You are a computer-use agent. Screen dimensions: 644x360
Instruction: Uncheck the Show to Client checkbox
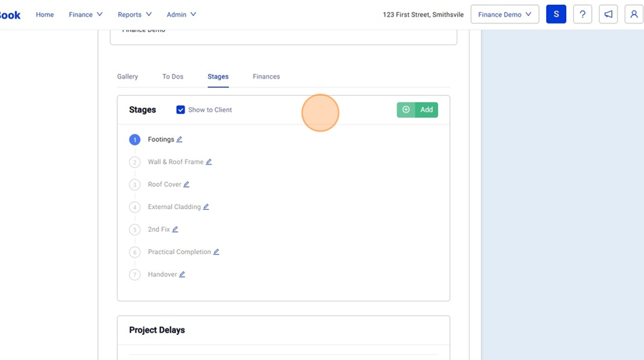point(180,110)
